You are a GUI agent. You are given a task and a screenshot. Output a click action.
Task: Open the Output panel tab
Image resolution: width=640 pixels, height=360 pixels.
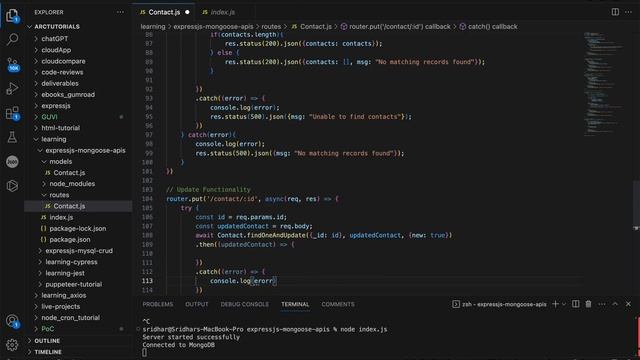click(196, 304)
